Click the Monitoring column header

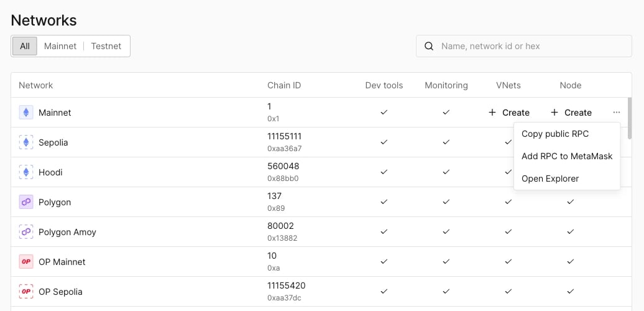[x=446, y=85]
